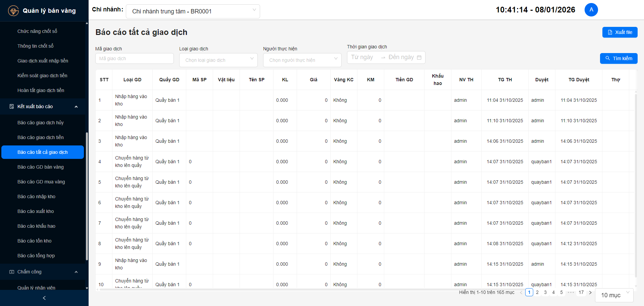
Task: Change page size from 10 mục
Action: coord(614,295)
